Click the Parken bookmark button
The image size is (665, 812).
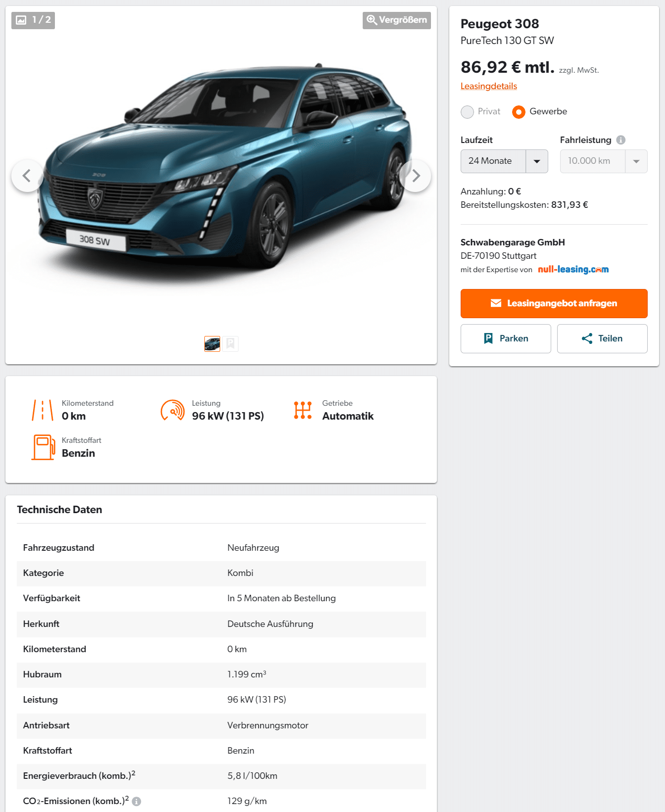coord(506,338)
